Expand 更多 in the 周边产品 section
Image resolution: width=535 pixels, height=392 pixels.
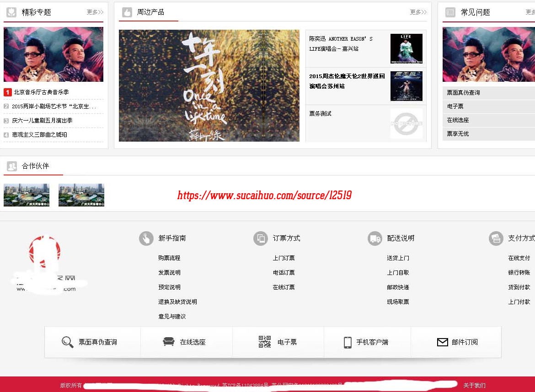point(418,12)
